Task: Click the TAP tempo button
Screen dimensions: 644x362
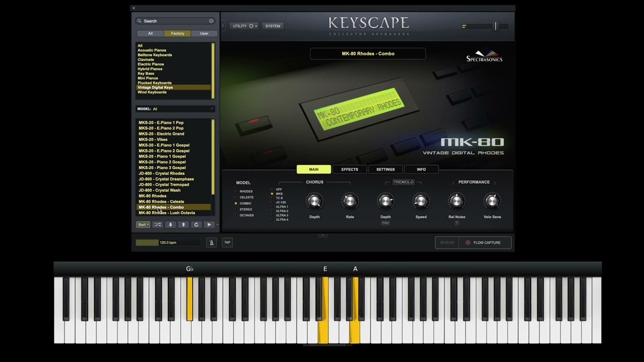Action: 227,242
